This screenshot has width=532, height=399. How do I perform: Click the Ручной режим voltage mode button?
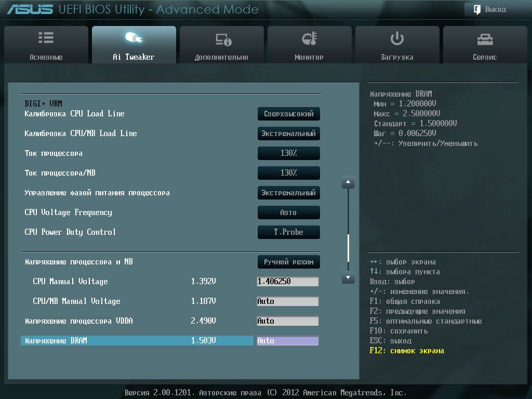[288, 262]
